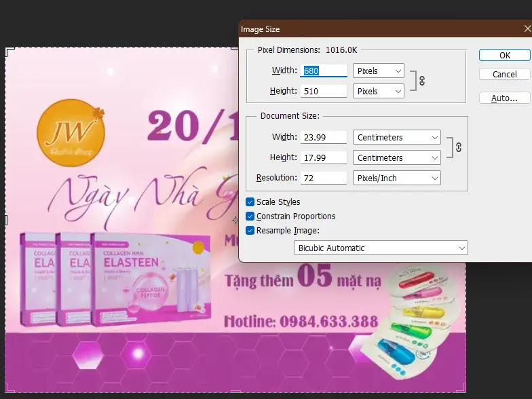Click the JW orange logo on canvas
532x399 pixels.
pyautogui.click(x=71, y=132)
